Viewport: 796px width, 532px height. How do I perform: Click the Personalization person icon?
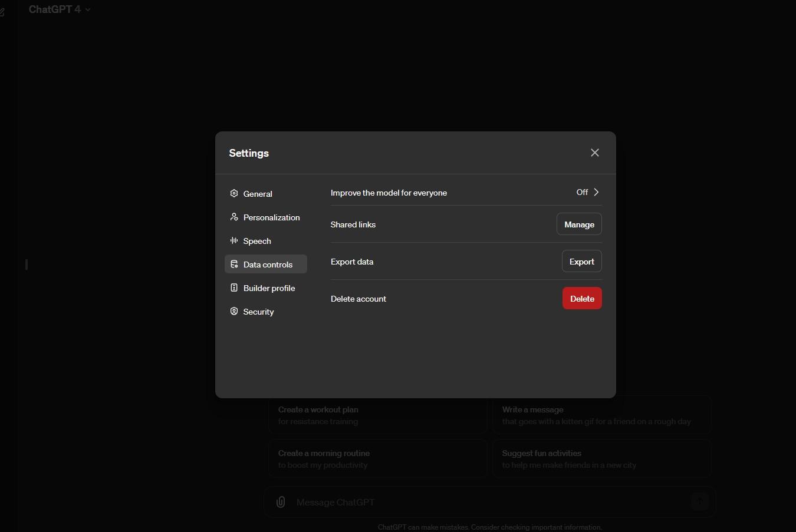click(x=234, y=217)
